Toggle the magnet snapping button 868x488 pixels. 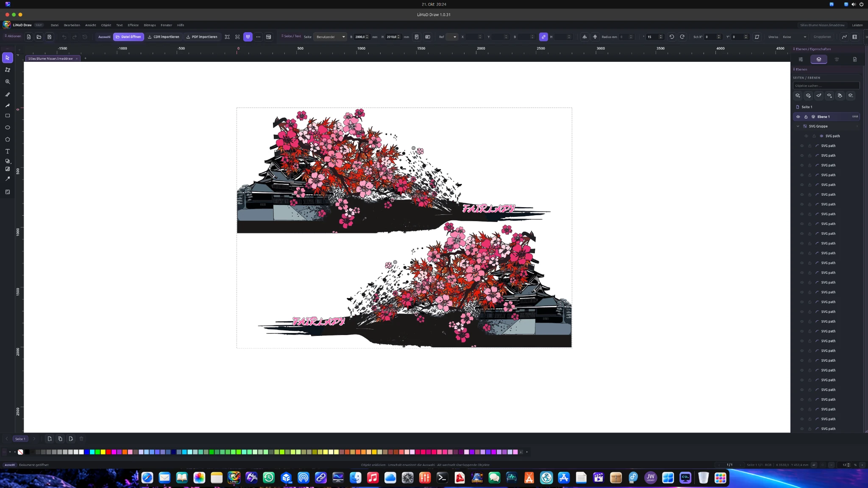(248, 37)
